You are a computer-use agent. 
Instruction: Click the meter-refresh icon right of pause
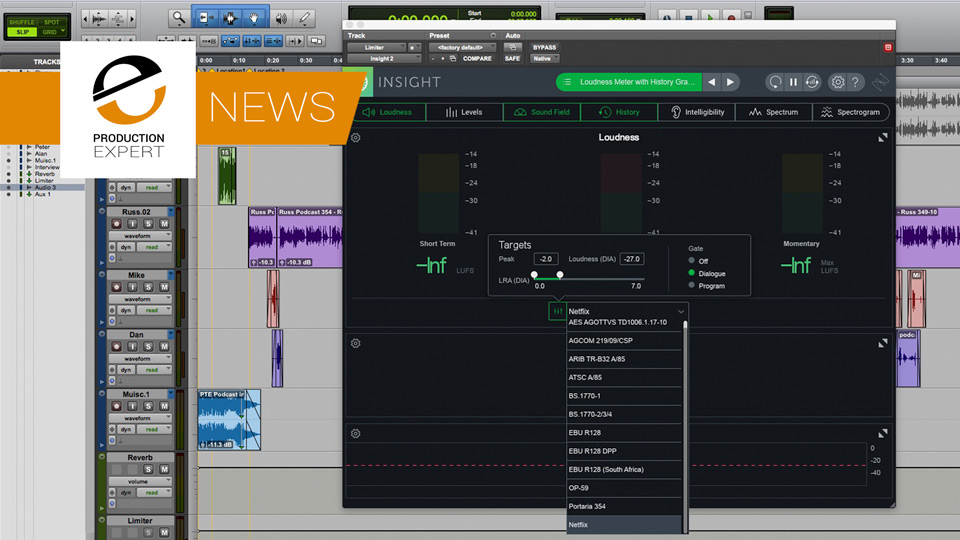tap(812, 82)
